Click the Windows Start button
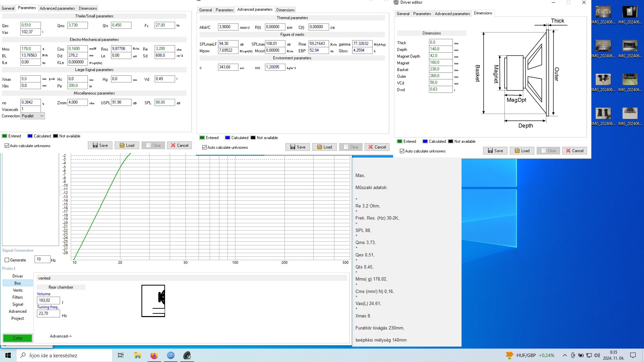The width and height of the screenshot is (644, 362). (8, 355)
